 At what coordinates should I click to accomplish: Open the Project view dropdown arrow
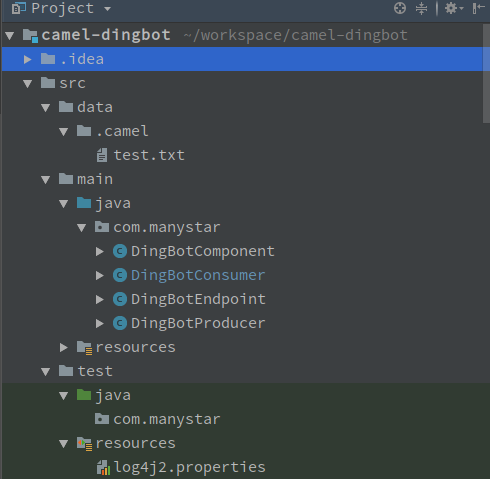click(x=107, y=9)
